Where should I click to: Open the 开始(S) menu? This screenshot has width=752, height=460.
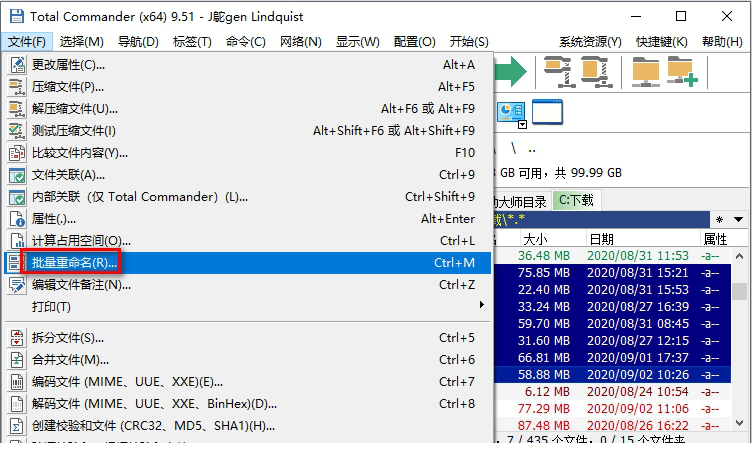469,42
